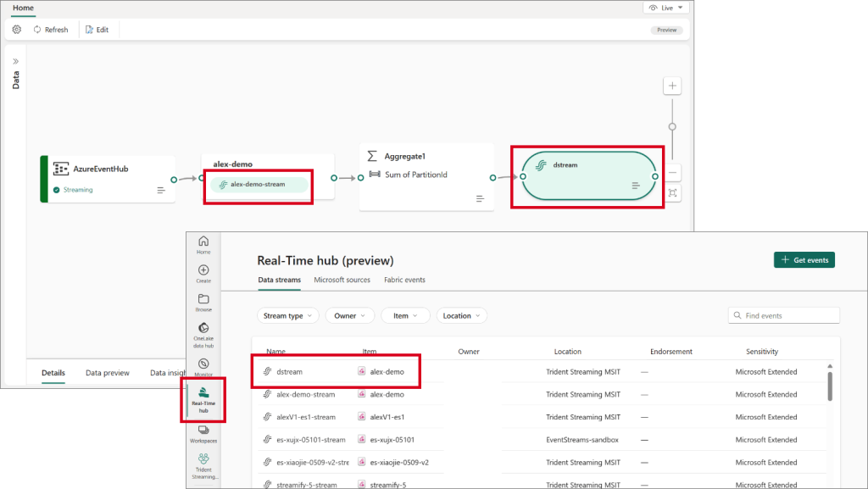
Task: Adjust the canvas zoom slider handle
Action: click(x=672, y=126)
